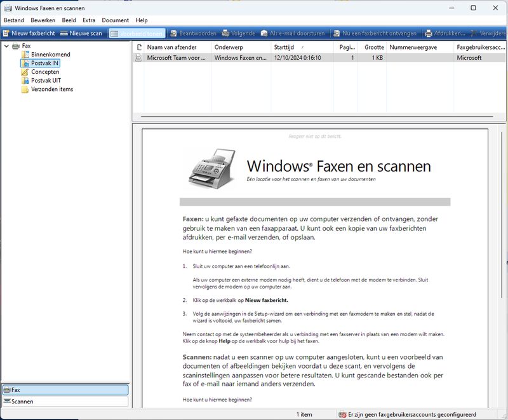This screenshot has height=420, width=508.
Task: Sort by Faxgebruikersacc... column header
Action: [x=480, y=47]
